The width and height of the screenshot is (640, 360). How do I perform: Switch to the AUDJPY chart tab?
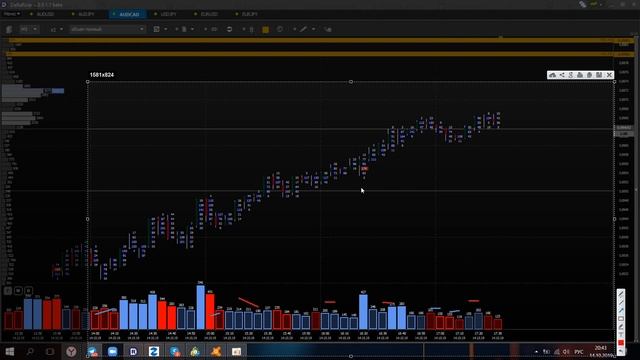(86, 14)
